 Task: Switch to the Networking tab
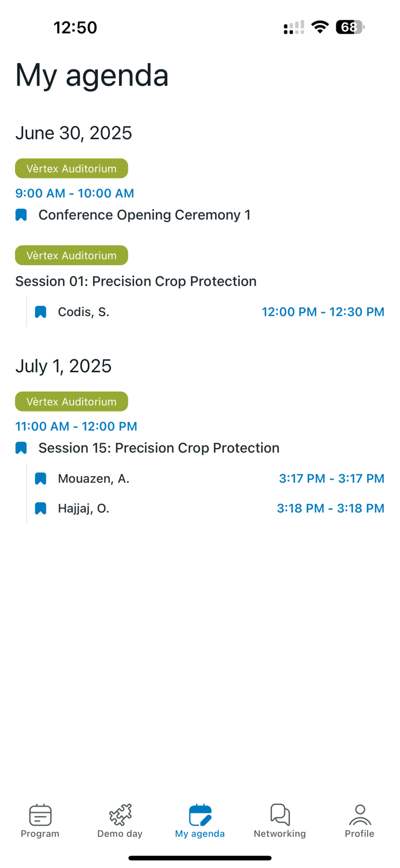point(280,821)
